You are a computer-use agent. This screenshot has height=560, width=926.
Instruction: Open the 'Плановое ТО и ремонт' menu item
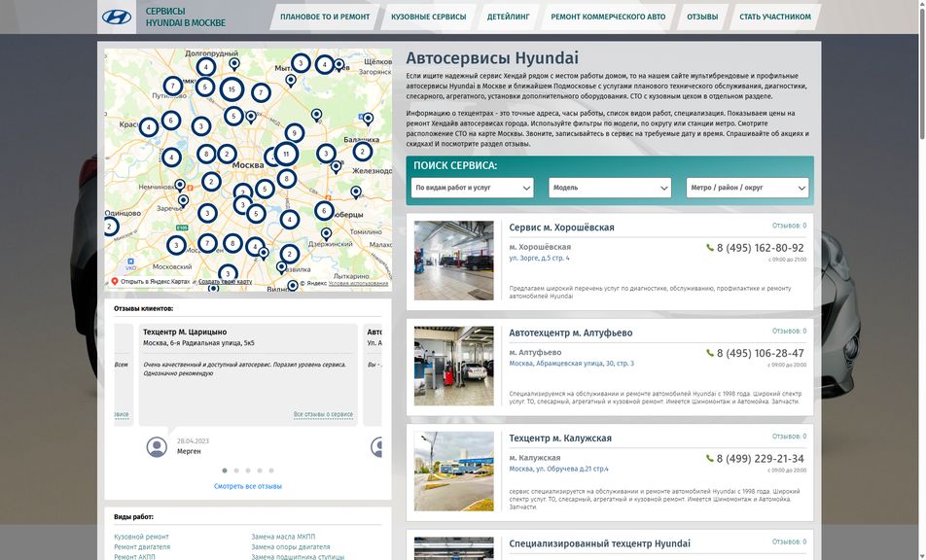pos(325,17)
